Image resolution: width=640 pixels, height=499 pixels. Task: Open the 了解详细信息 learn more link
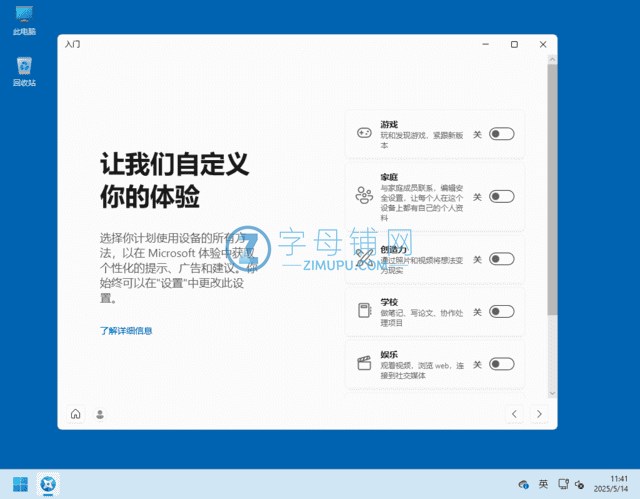126,330
